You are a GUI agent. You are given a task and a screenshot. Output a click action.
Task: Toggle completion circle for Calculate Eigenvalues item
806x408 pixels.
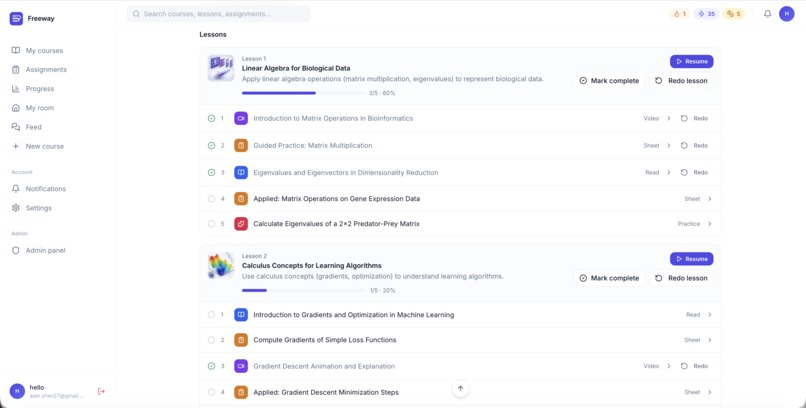coord(211,224)
